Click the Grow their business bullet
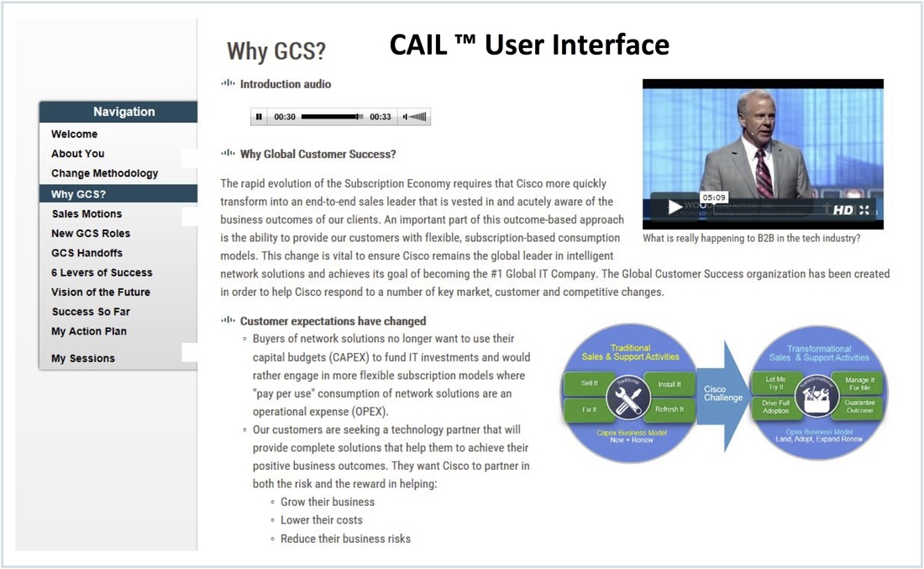Image resolution: width=924 pixels, height=569 pixels. pyautogui.click(x=328, y=502)
